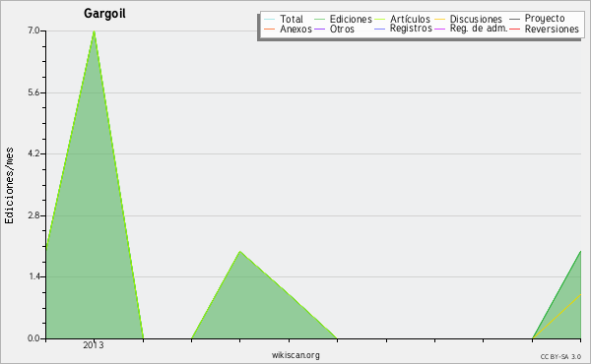Click the Discusiones yellow line swatch
591x364 pixels.
(x=440, y=20)
